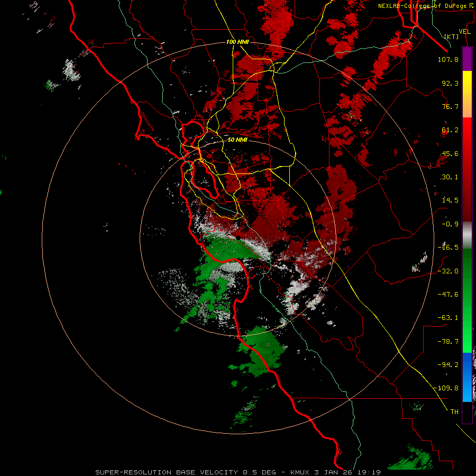This screenshot has width=476, height=476.
Task: Click the bright green segment of color bar
Action: coord(467,300)
